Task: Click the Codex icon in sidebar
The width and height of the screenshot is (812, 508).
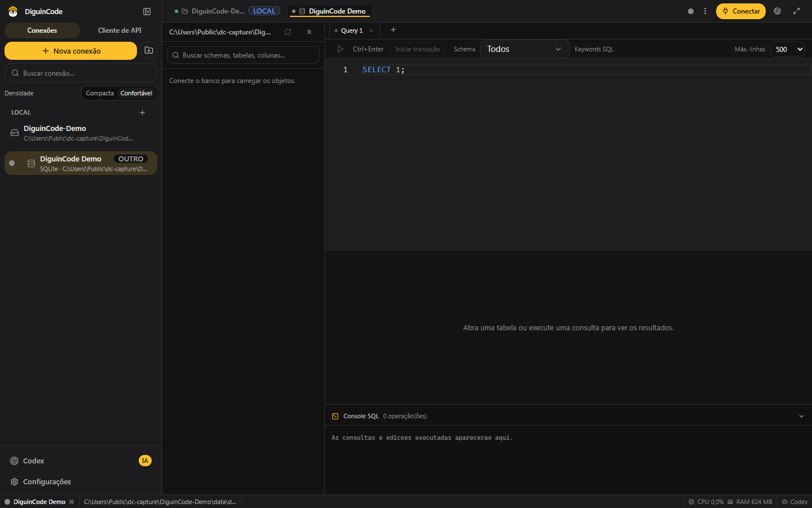Action: (15, 461)
